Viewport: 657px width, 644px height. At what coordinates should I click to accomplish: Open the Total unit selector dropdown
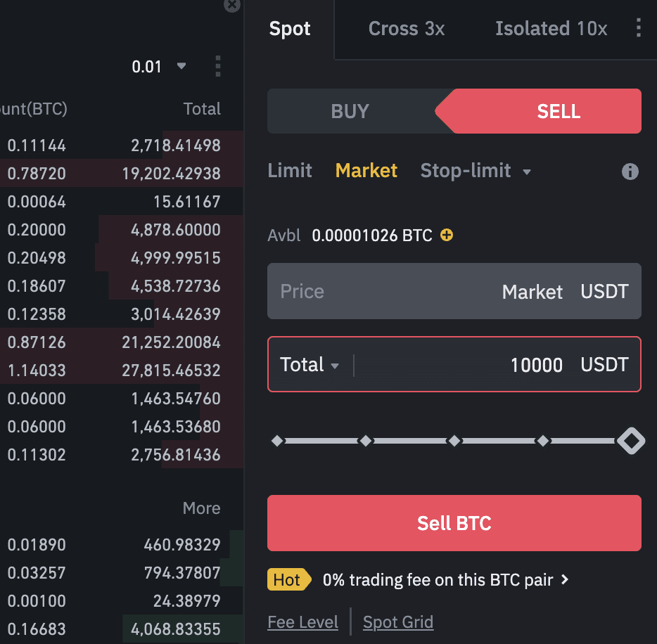pos(310,365)
